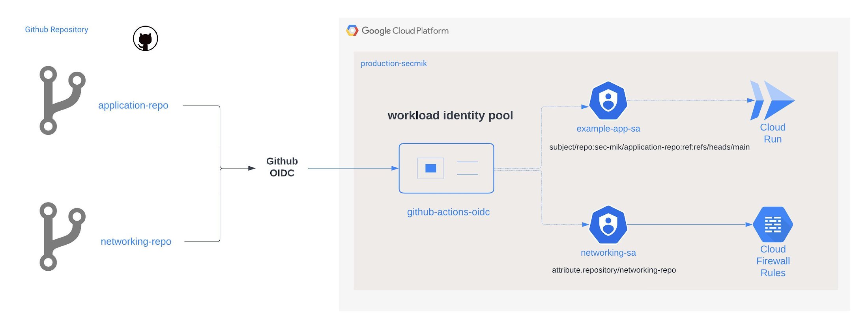This screenshot has width=868, height=329.
Task: Click the blue square inside the pool box
Action: point(430,168)
